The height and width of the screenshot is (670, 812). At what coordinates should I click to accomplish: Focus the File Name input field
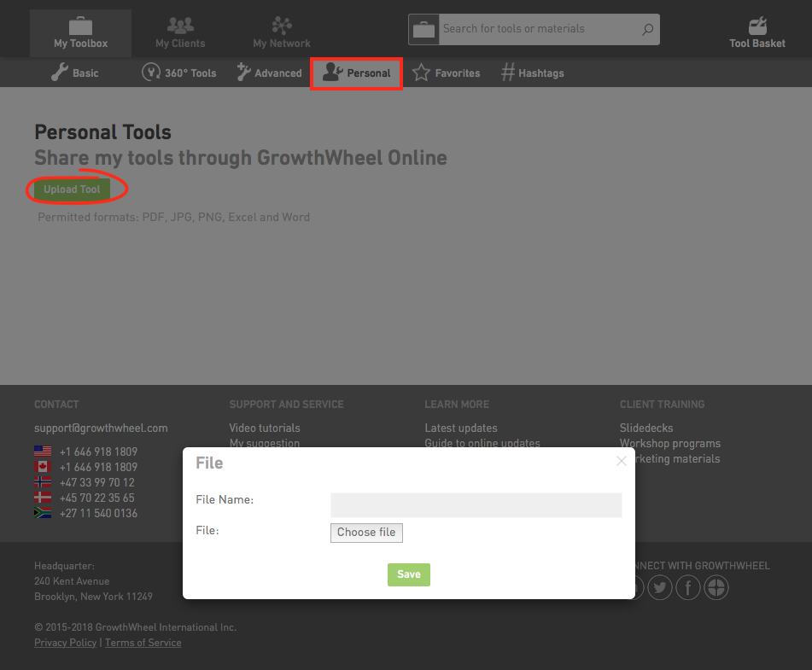coord(476,504)
